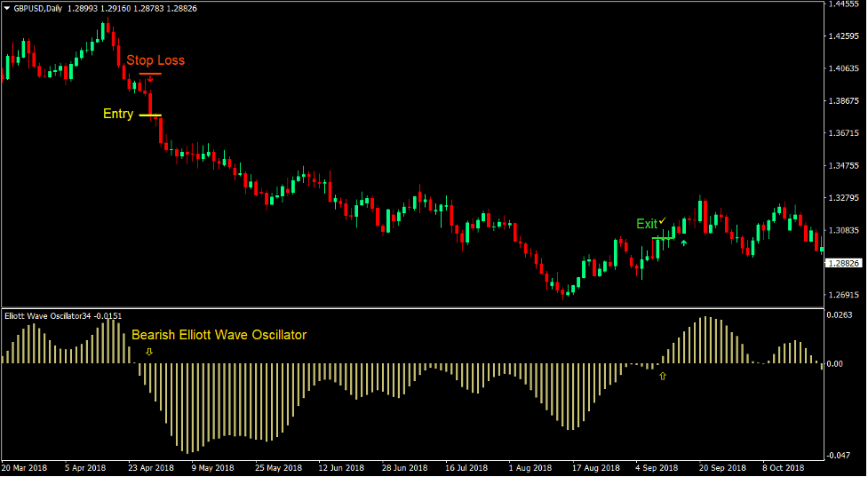The image size is (868, 477).
Task: Click the 1.34755 price axis label
Action: (x=844, y=165)
